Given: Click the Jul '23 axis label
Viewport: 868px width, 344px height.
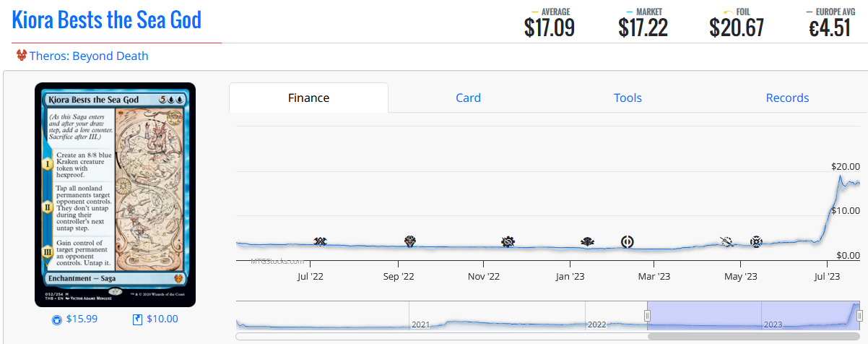Looking at the screenshot, I should click(827, 276).
